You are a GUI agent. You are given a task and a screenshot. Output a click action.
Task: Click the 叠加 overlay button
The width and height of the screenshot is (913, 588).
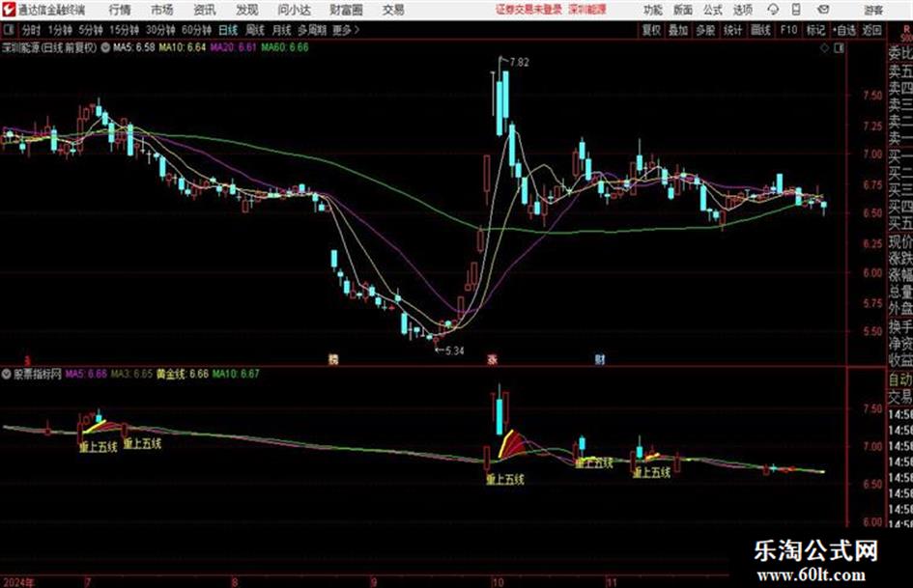coord(678,30)
